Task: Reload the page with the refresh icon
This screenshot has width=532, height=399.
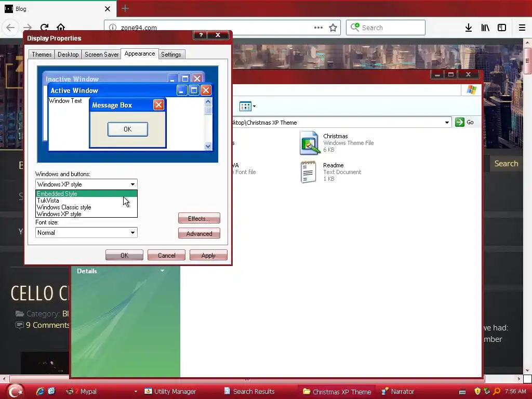Action: (x=44, y=27)
